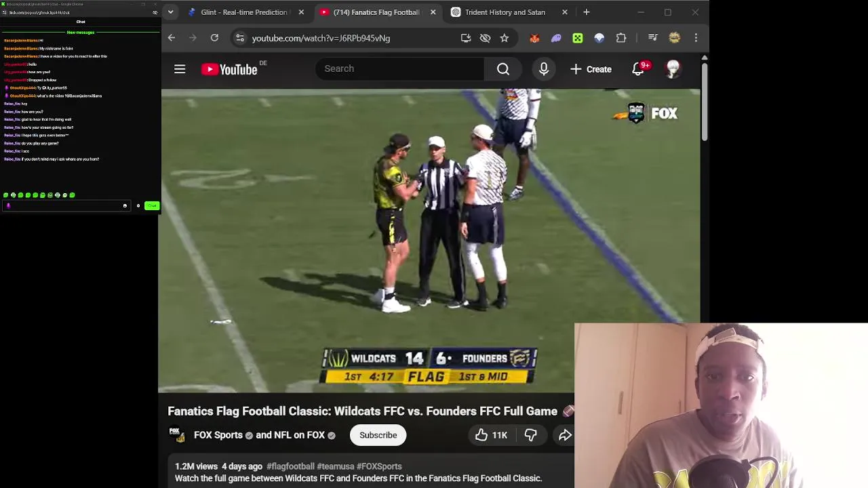Focus the YouTube search field
868x488 pixels.
(400, 68)
